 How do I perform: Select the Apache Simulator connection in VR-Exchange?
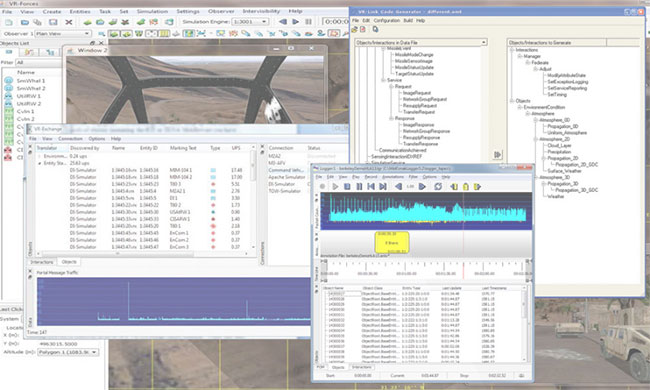(x=287, y=177)
